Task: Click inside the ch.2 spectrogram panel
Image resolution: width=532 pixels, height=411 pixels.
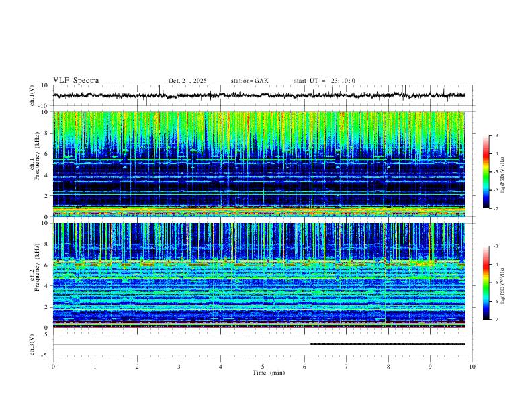Action: tap(259, 275)
